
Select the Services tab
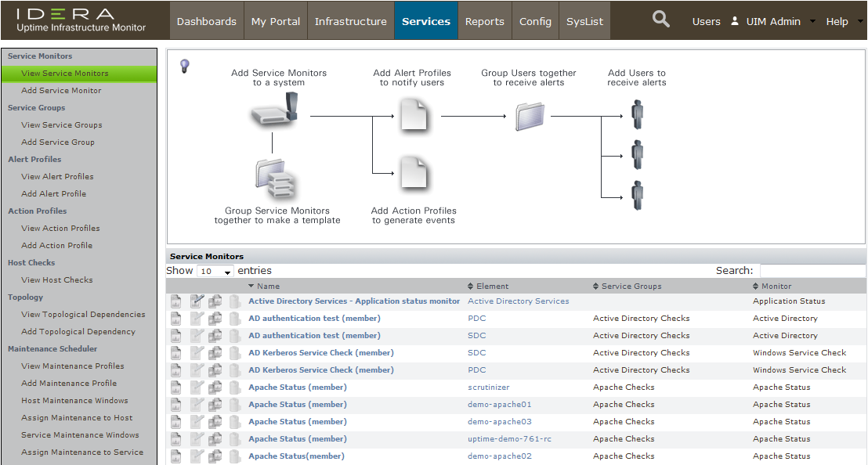[x=426, y=21]
